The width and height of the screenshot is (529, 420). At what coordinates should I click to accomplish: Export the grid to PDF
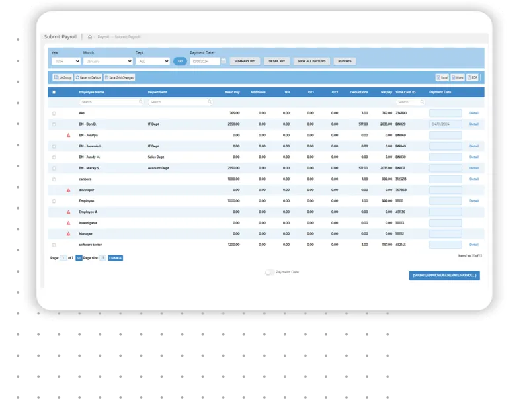click(x=473, y=77)
